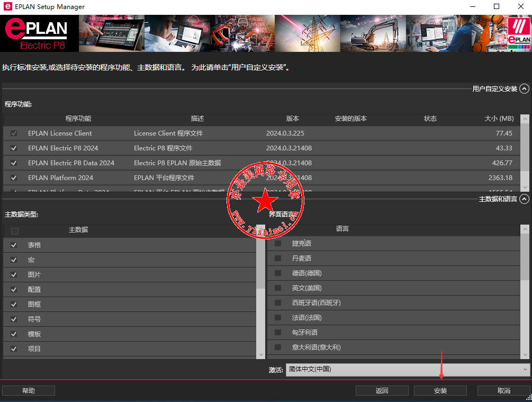Click the 安装的版本 column header

click(x=350, y=119)
